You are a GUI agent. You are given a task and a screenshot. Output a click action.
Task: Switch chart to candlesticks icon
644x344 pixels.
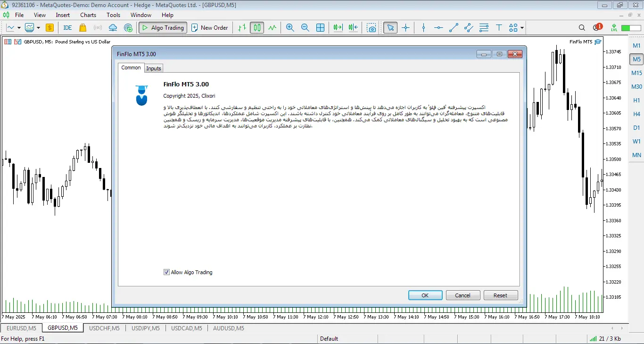point(257,28)
